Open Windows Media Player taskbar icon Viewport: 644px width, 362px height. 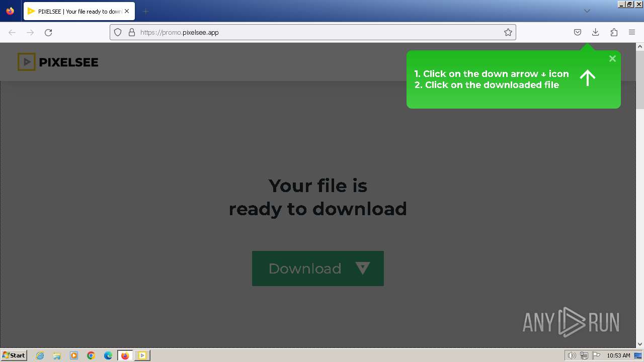tap(74, 355)
